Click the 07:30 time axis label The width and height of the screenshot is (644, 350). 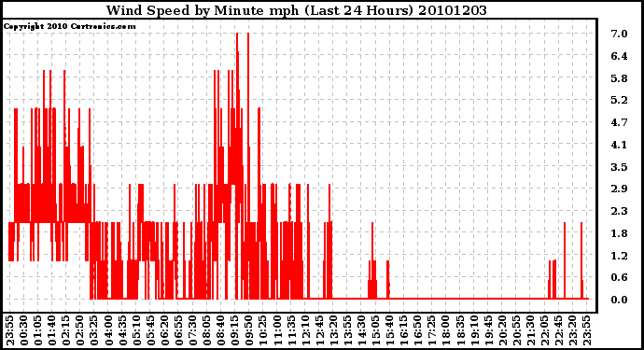tap(192, 331)
